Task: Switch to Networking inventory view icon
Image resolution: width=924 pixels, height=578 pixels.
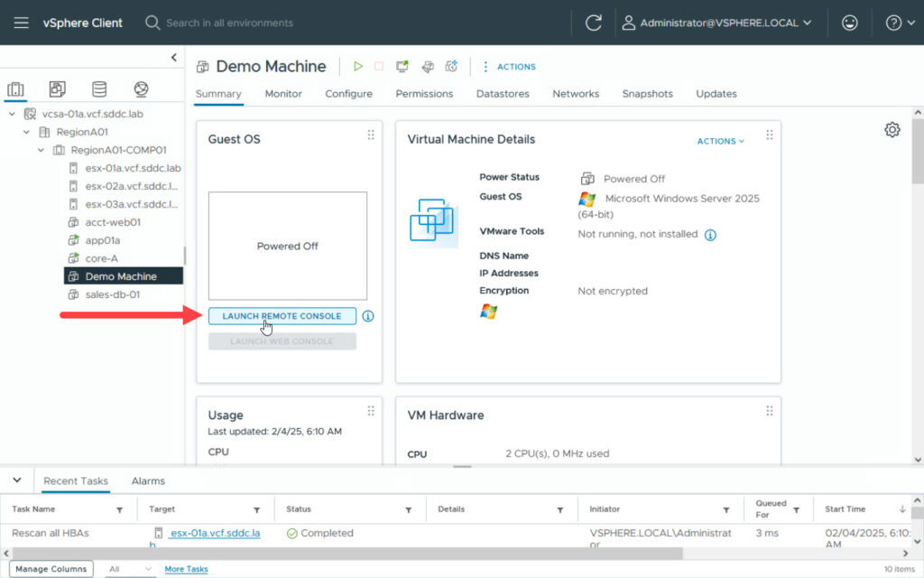Action: tap(141, 89)
